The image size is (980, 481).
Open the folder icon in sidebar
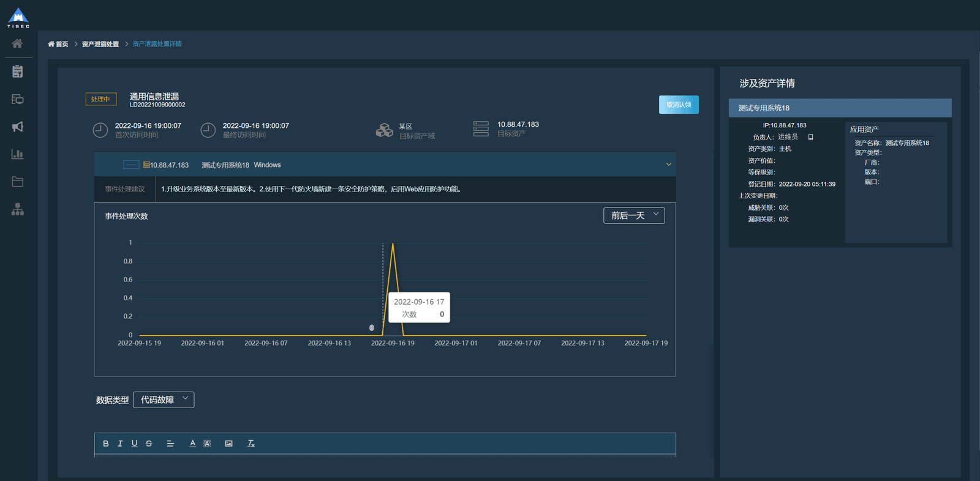18,182
